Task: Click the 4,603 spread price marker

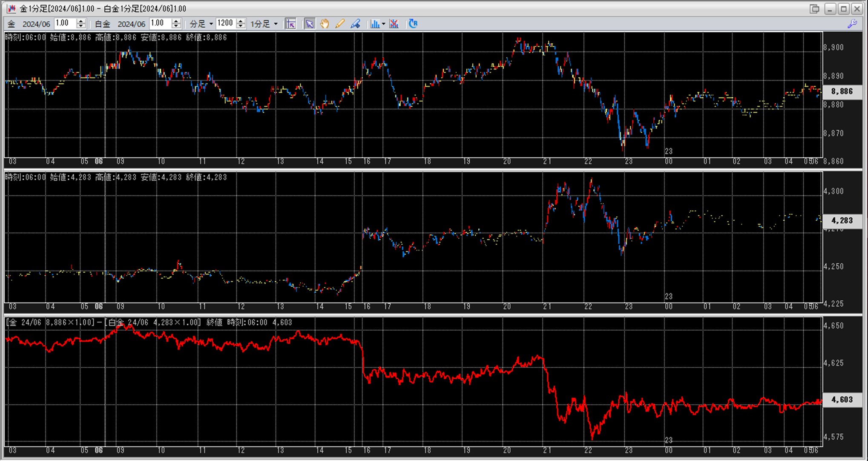Action: [x=842, y=400]
